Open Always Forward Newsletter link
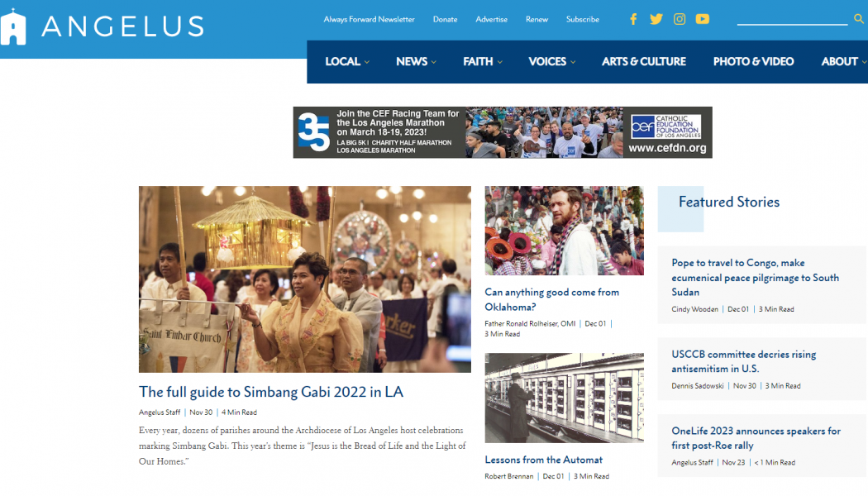The height and width of the screenshot is (496, 868). tap(370, 19)
